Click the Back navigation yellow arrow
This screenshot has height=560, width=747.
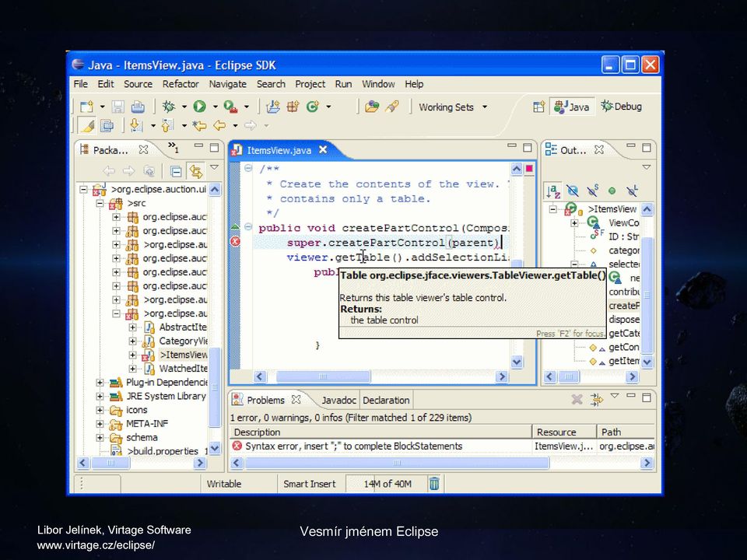tap(219, 126)
